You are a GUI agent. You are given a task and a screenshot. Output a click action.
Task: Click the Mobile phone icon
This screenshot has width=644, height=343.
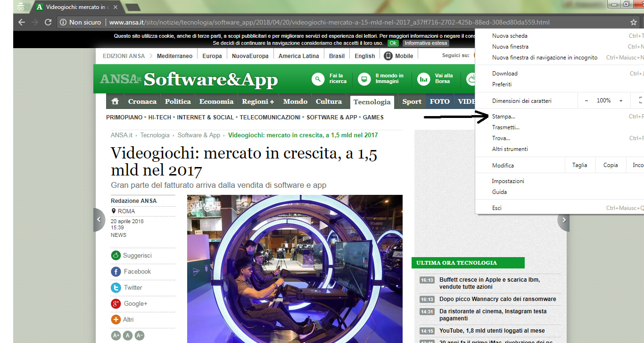(388, 56)
